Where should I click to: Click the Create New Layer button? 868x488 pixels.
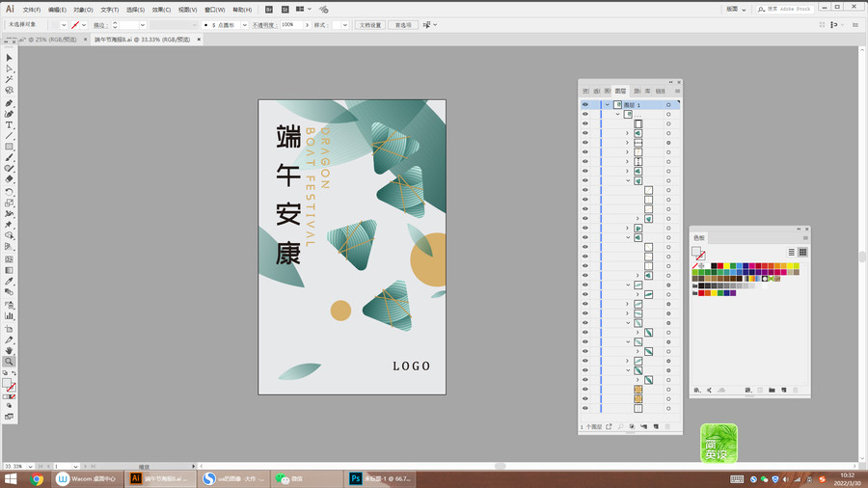(x=656, y=426)
